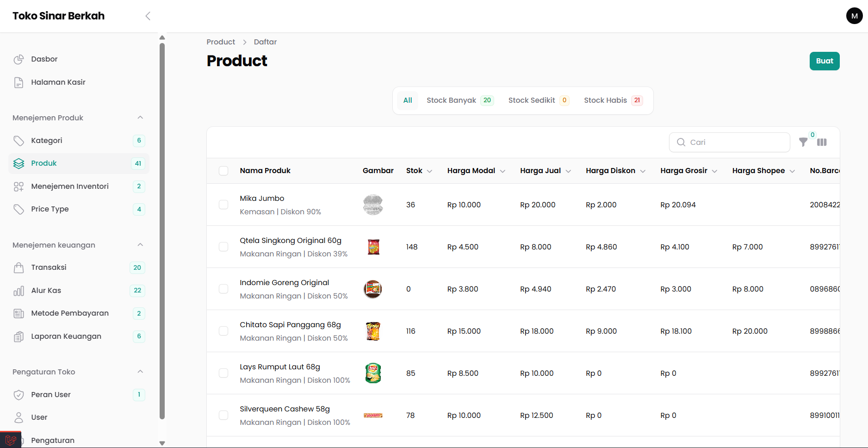Switch to the Stock Sedikit tab
The image size is (868, 448).
(539, 100)
